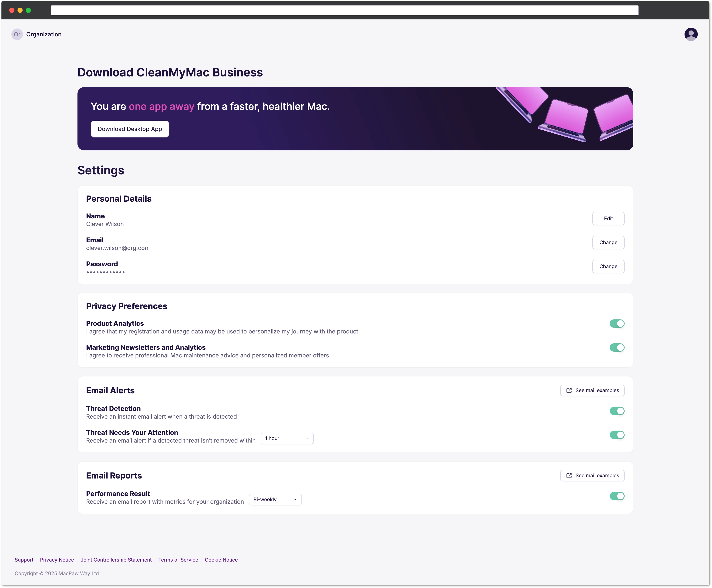Viewport: 712px width, 588px height.
Task: Open the Terms of Service link
Action: (x=178, y=559)
